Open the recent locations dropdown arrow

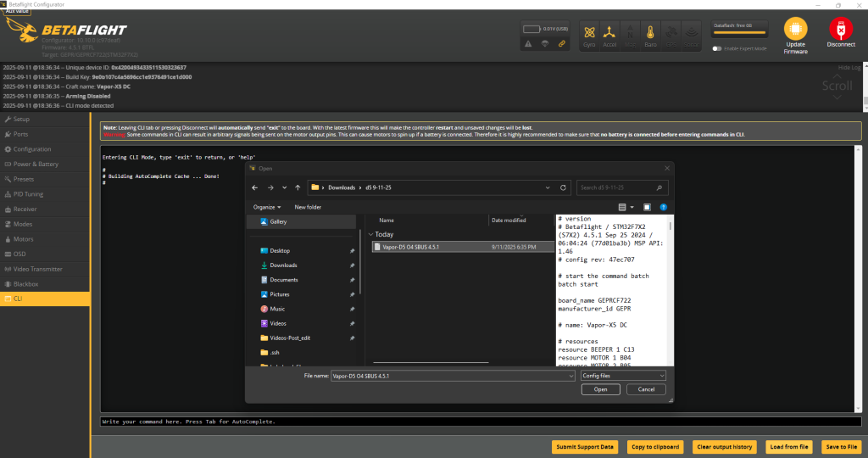[x=285, y=187]
